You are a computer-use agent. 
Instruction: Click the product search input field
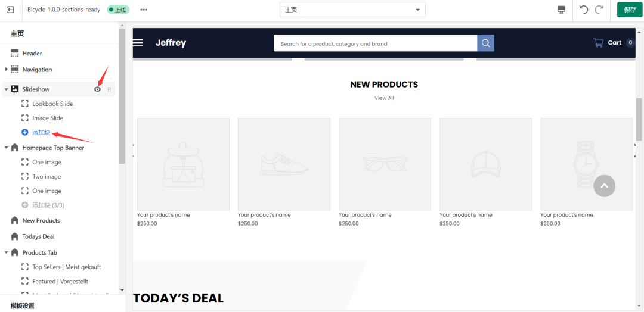[x=376, y=43]
